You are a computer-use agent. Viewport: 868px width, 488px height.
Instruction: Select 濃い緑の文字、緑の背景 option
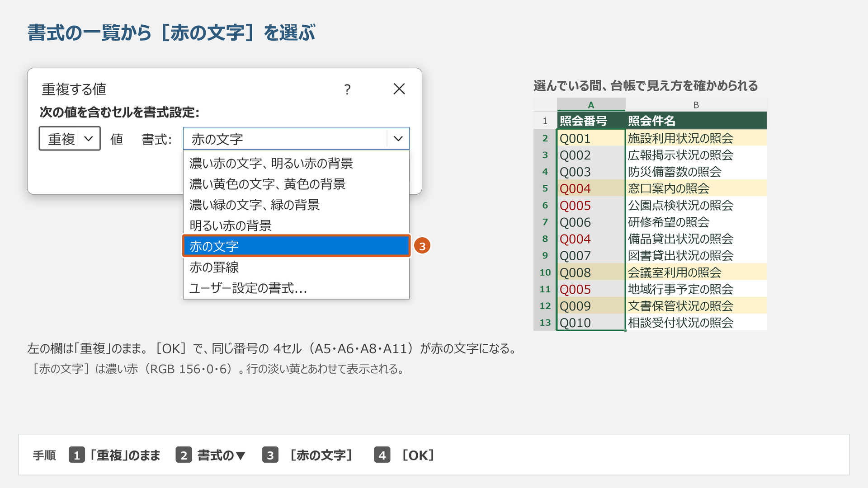click(x=296, y=205)
